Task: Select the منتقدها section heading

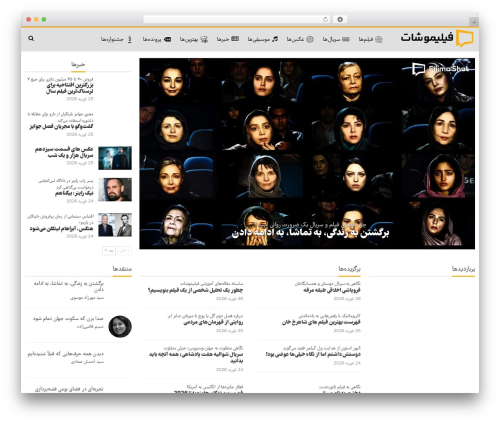Action: point(122,269)
